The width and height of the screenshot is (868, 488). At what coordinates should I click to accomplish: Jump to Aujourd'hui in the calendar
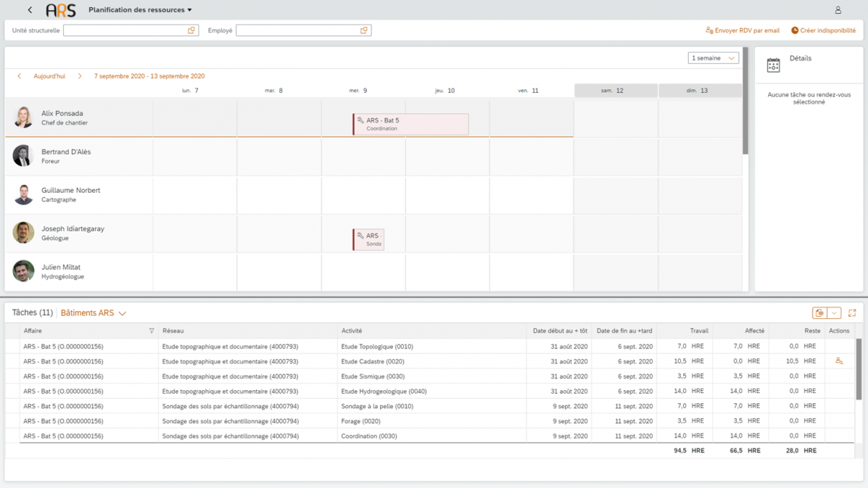(49, 76)
